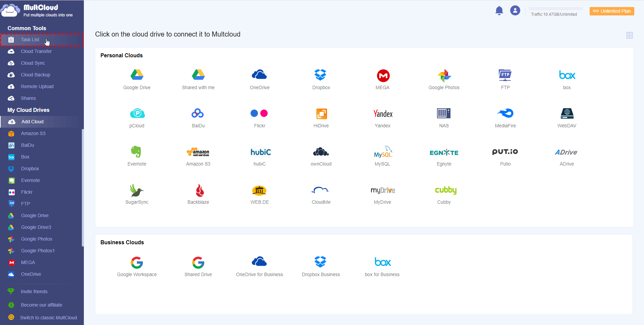
Task: Open Amazon S3 drive in sidebar
Action: pyautogui.click(x=41, y=133)
